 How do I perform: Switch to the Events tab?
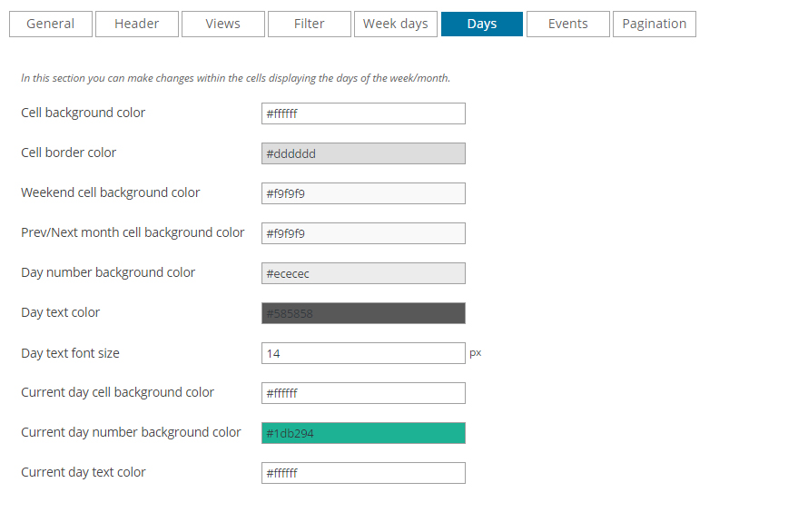tap(568, 25)
